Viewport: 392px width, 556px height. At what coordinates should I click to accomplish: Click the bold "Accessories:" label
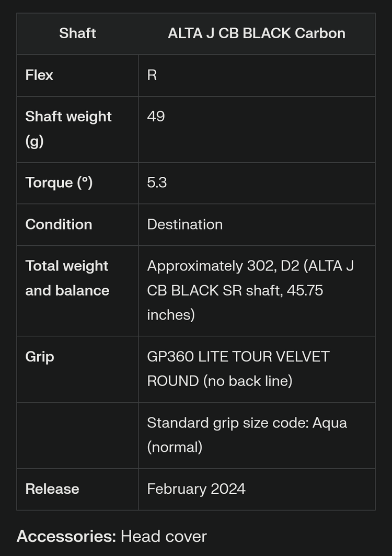pos(66,536)
